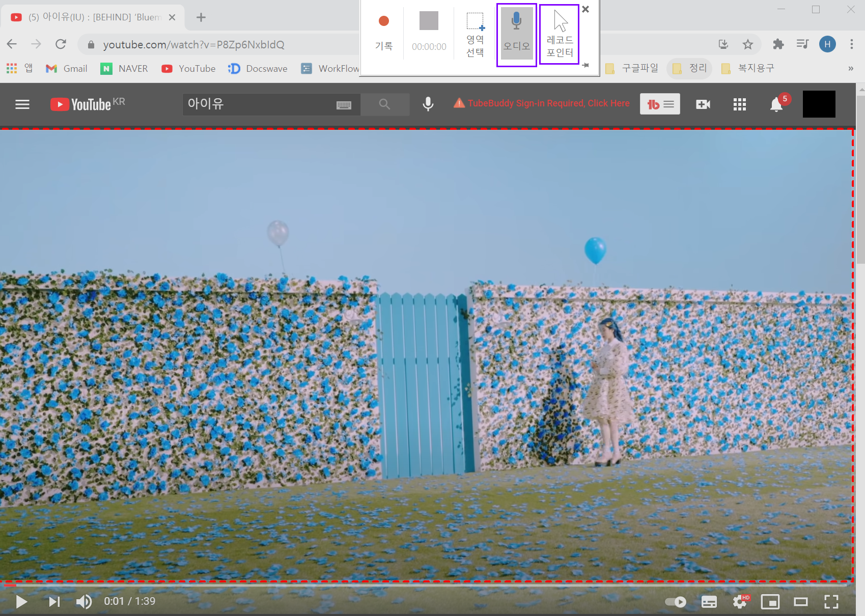Open the media control icon
Screen dimensions: 865x616
[803, 44]
